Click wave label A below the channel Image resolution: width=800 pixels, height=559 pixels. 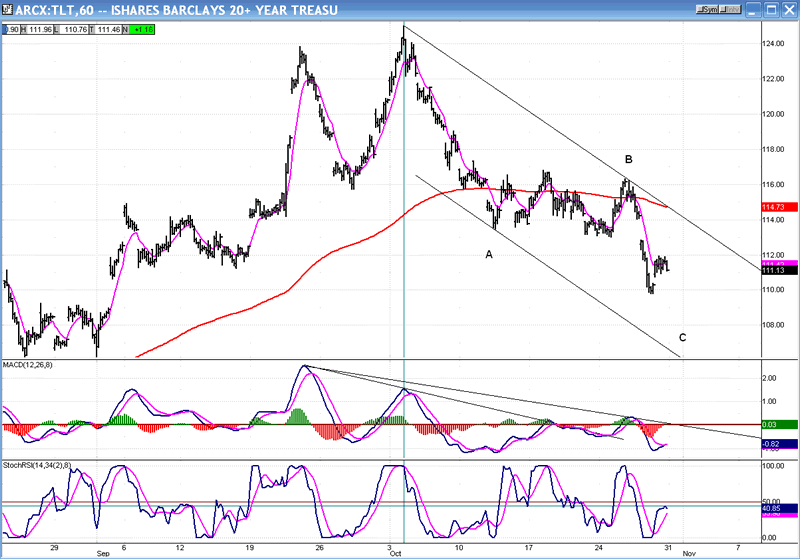(489, 254)
